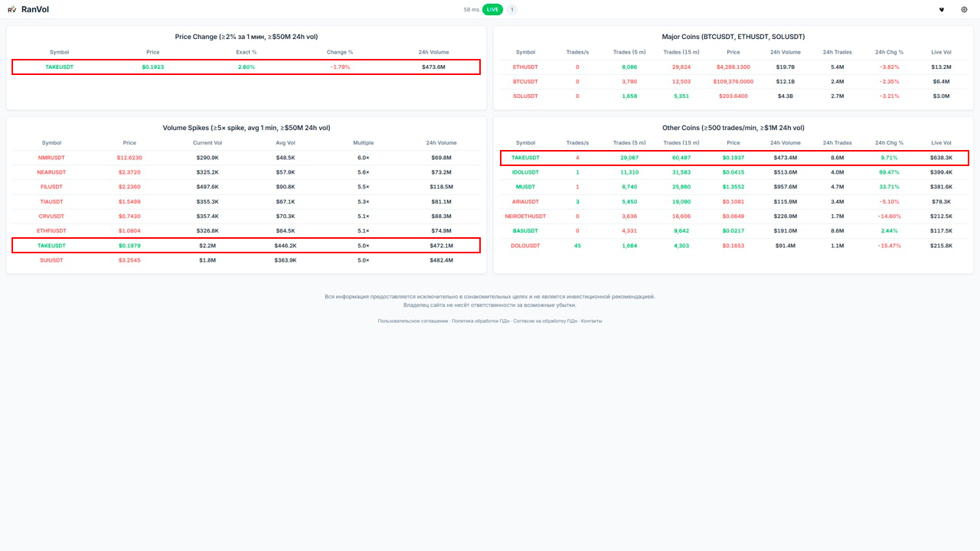Select BTCUSDT symbol in Major Coins
This screenshot has height=551, width=980.
tap(525, 82)
